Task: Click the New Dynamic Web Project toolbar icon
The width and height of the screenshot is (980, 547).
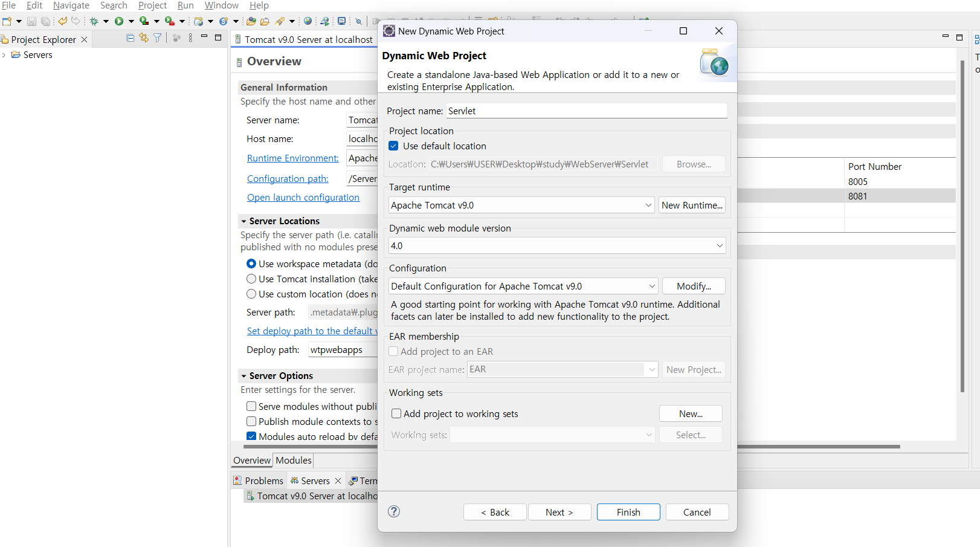Action: coord(198,21)
